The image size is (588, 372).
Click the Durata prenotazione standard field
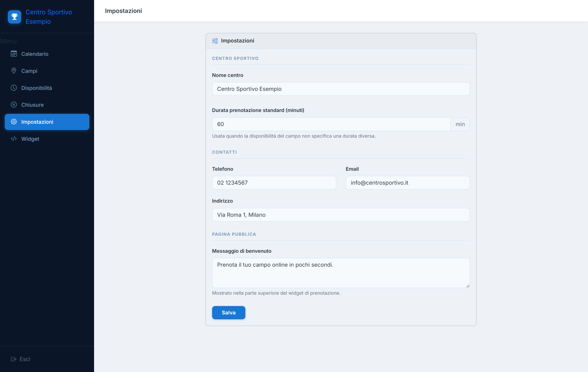tap(331, 124)
